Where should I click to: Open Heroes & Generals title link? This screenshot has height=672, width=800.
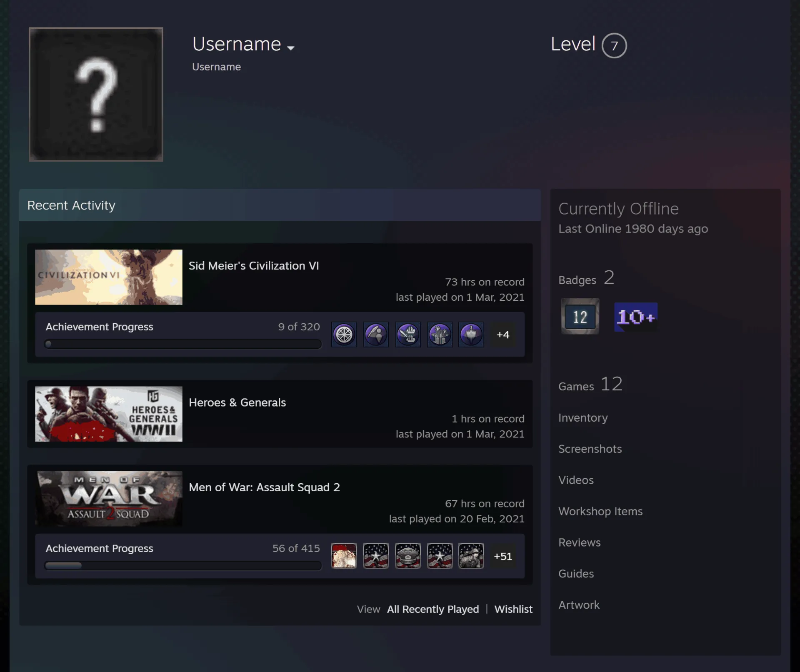point(237,402)
